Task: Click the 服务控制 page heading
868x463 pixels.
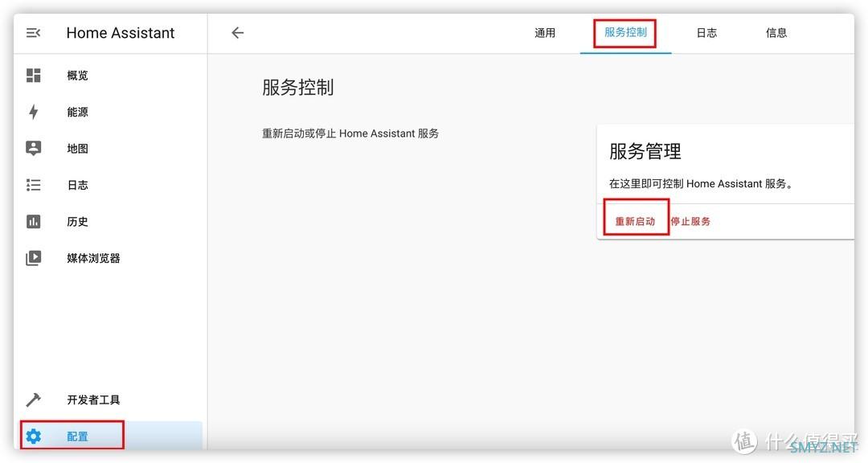Action: coord(298,88)
